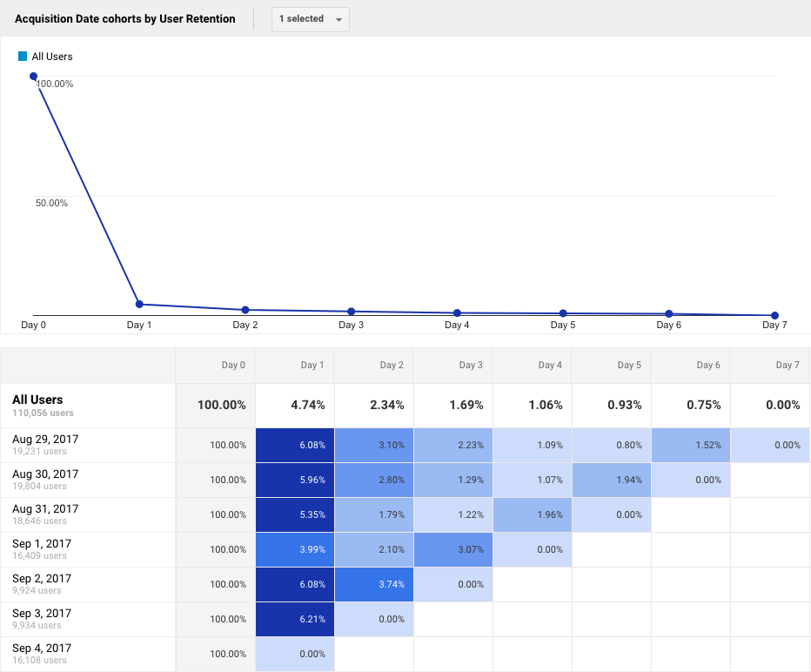Click the 1.94% cell for Aug 30
Screen dimensions: 811x672
click(612, 480)
